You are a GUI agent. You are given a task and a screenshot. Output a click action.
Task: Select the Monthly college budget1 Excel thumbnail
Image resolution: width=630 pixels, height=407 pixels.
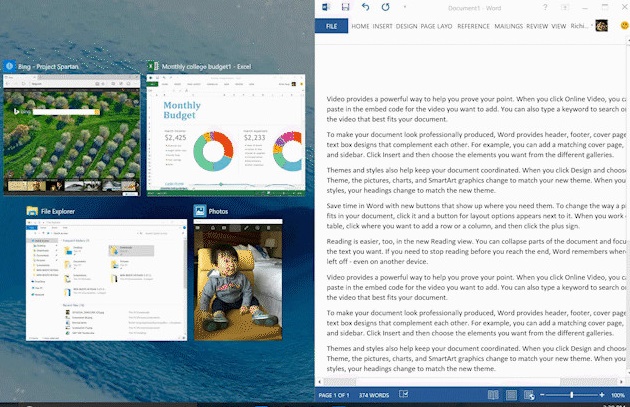tap(226, 135)
